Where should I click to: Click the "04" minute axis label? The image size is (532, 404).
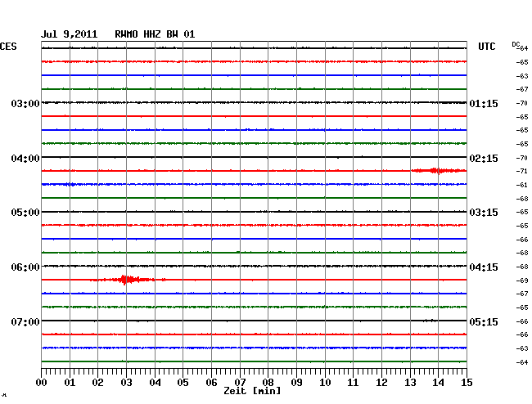pos(155,383)
